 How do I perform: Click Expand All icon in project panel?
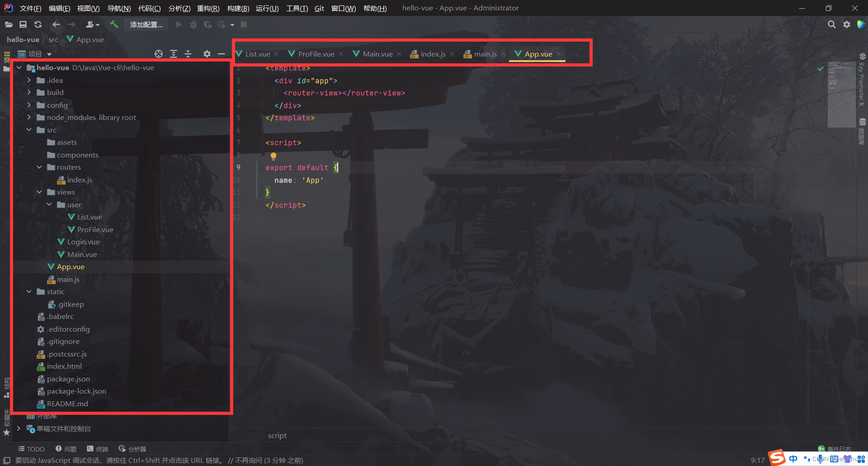174,54
